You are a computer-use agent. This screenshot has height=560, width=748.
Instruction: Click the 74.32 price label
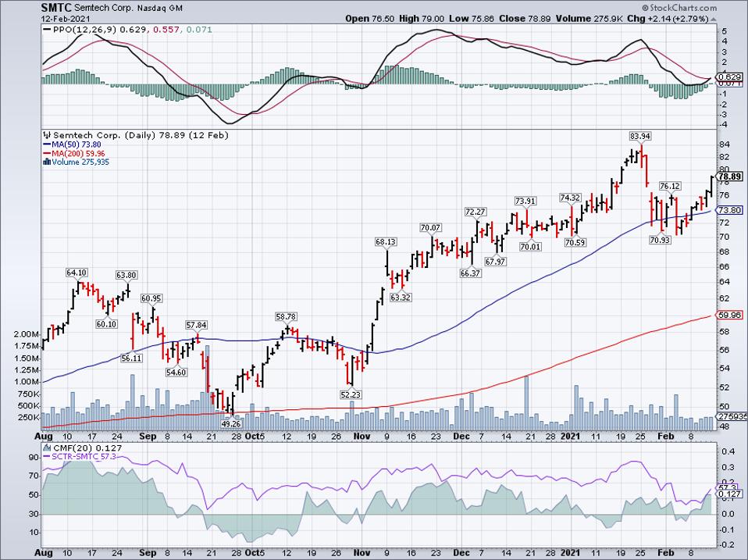(570, 198)
